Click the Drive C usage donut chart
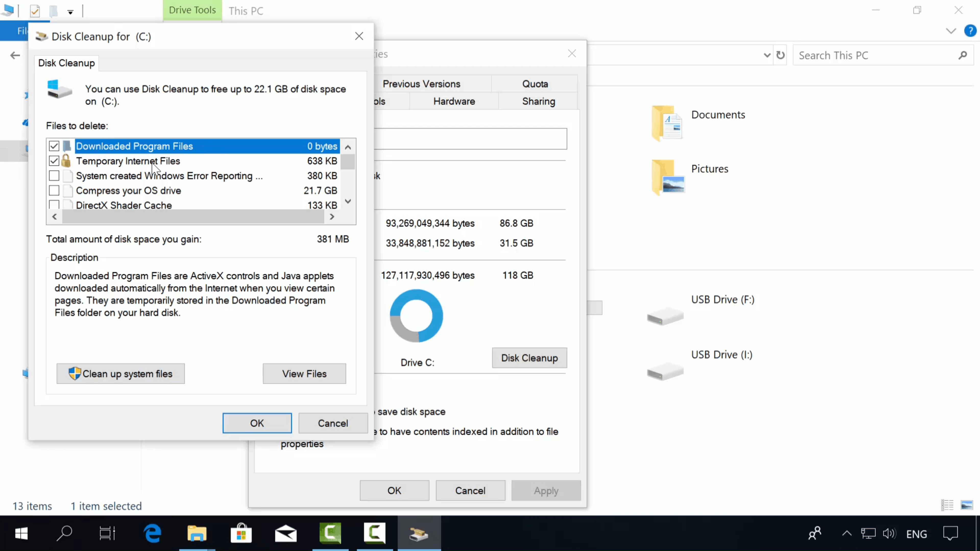This screenshot has height=551, width=980. pyautogui.click(x=417, y=316)
